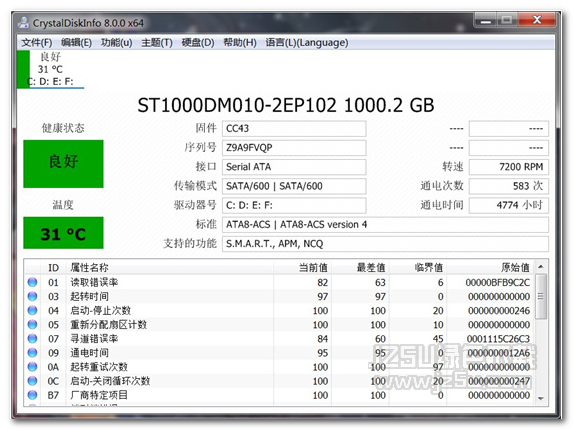Click status orb for attribute 0C 启动-关闭循环次数

(33, 381)
